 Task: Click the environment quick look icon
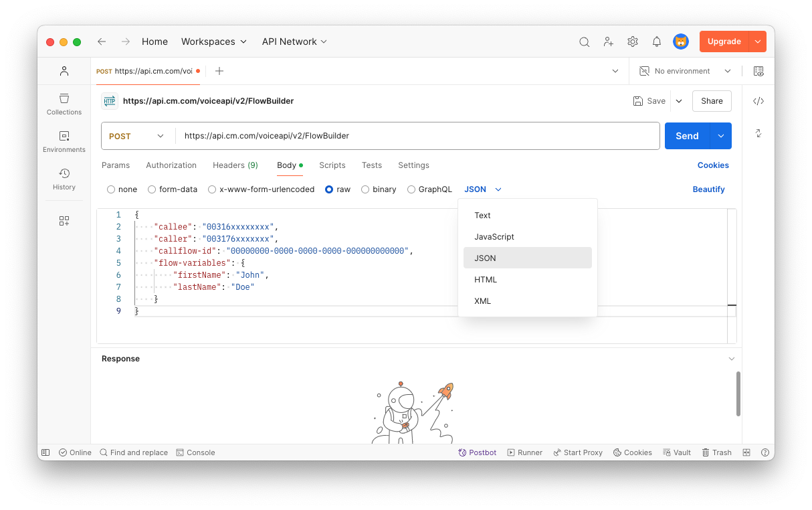758,71
